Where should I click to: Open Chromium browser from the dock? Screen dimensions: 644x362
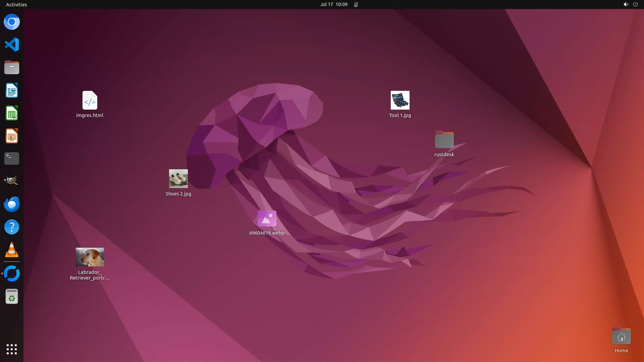pos(12,22)
